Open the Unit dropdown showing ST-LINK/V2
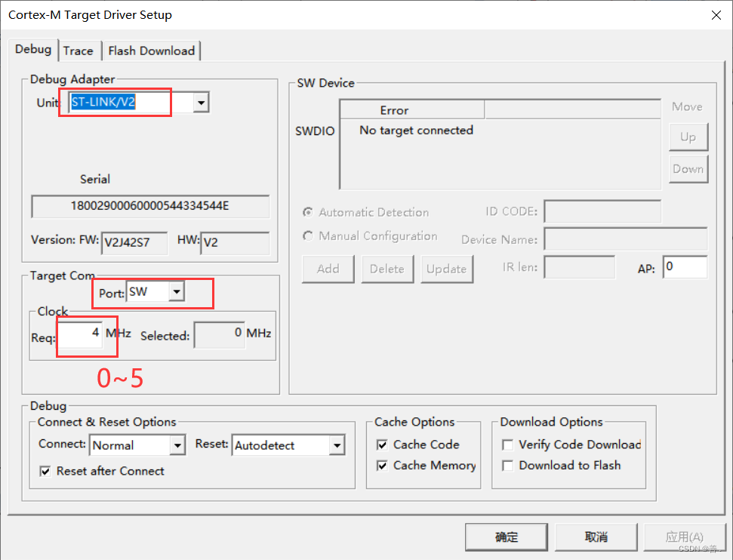 200,102
